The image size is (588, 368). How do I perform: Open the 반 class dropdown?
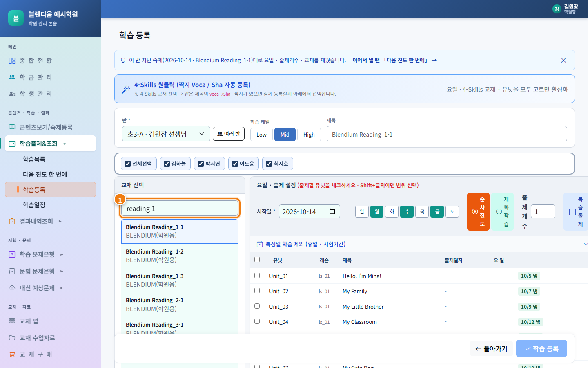[x=166, y=134]
